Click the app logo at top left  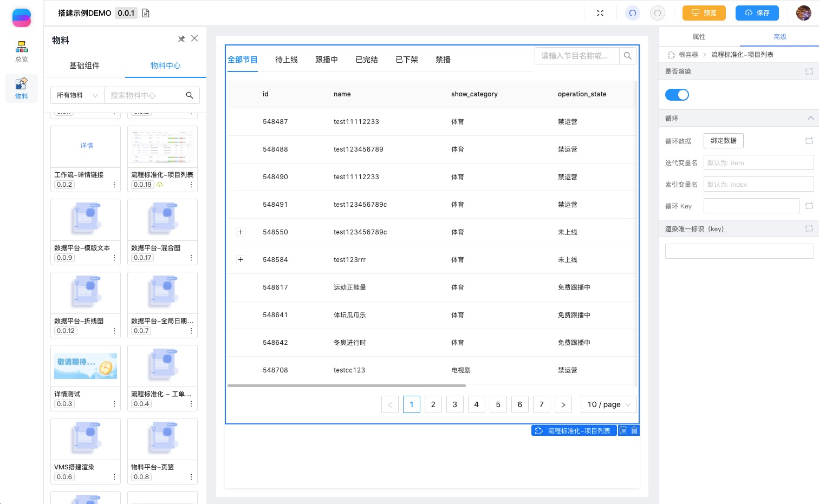(x=22, y=17)
